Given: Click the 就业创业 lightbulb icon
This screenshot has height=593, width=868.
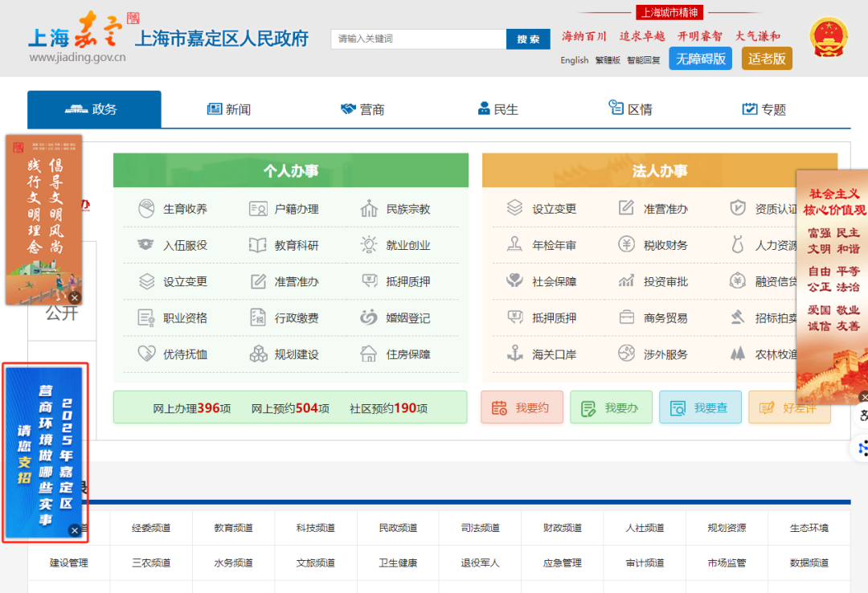Looking at the screenshot, I should (369, 245).
